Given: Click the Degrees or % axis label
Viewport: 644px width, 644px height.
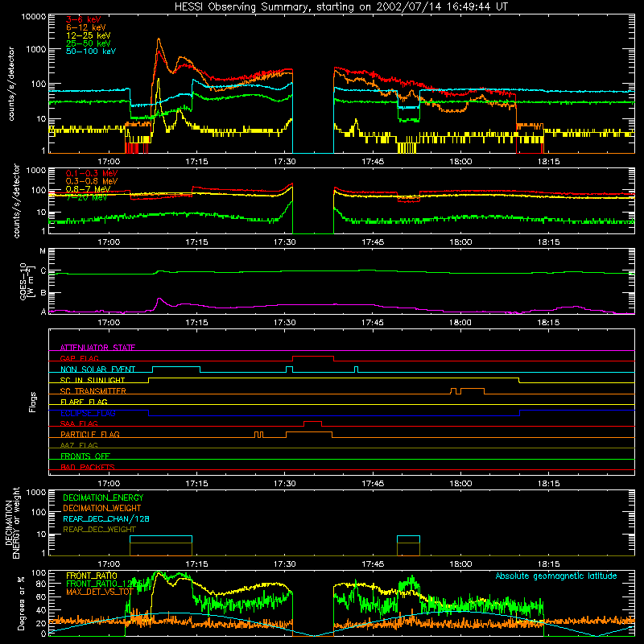Looking at the screenshot, I should [21, 603].
